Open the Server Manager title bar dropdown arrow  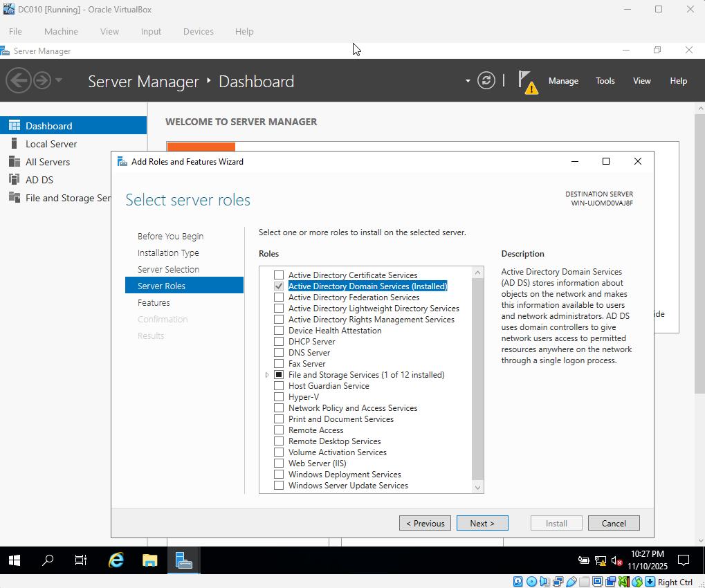coord(468,81)
